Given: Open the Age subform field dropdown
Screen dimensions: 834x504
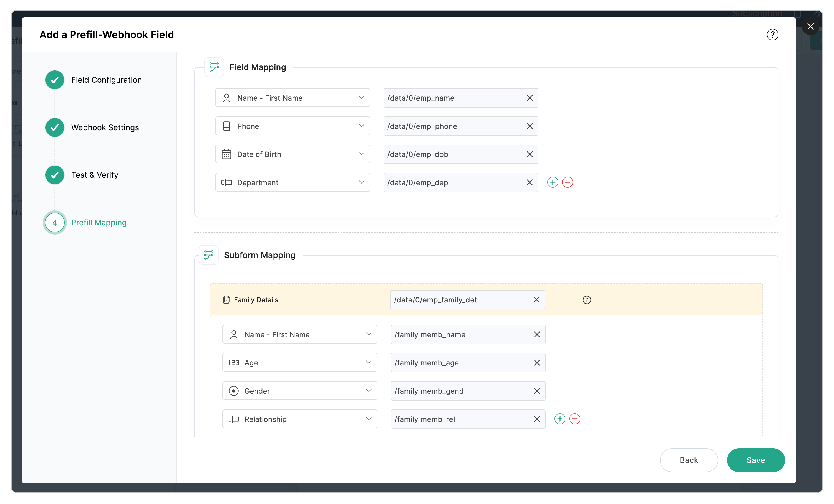Looking at the screenshot, I should pos(368,362).
